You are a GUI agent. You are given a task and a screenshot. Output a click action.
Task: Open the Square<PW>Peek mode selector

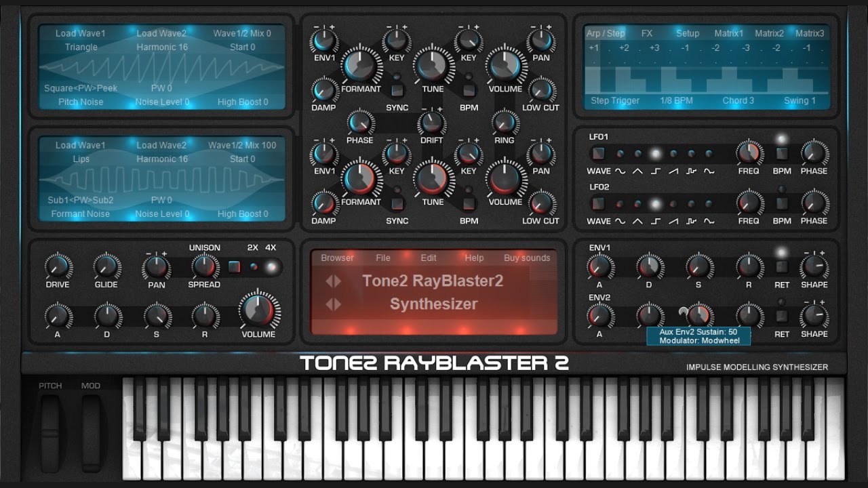coord(81,88)
